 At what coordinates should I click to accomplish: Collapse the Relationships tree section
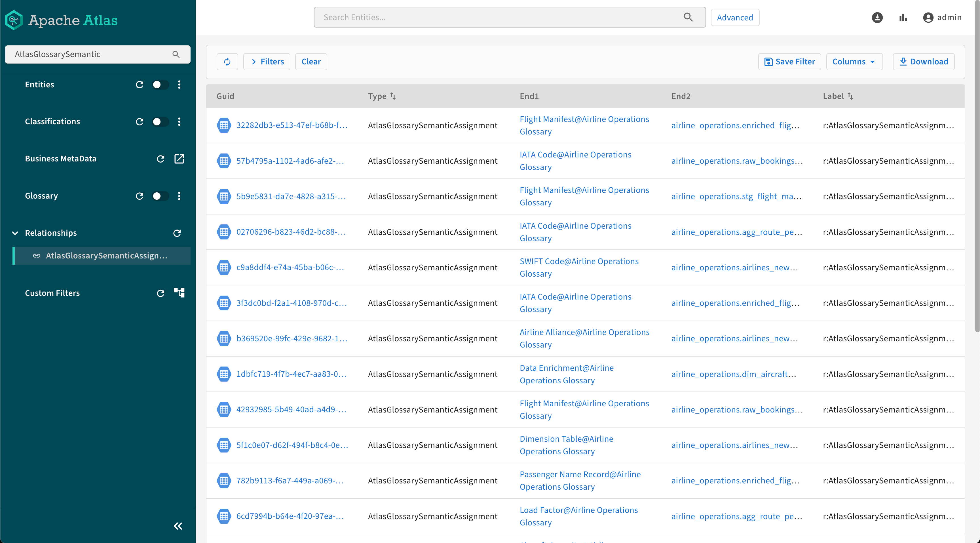coord(15,233)
